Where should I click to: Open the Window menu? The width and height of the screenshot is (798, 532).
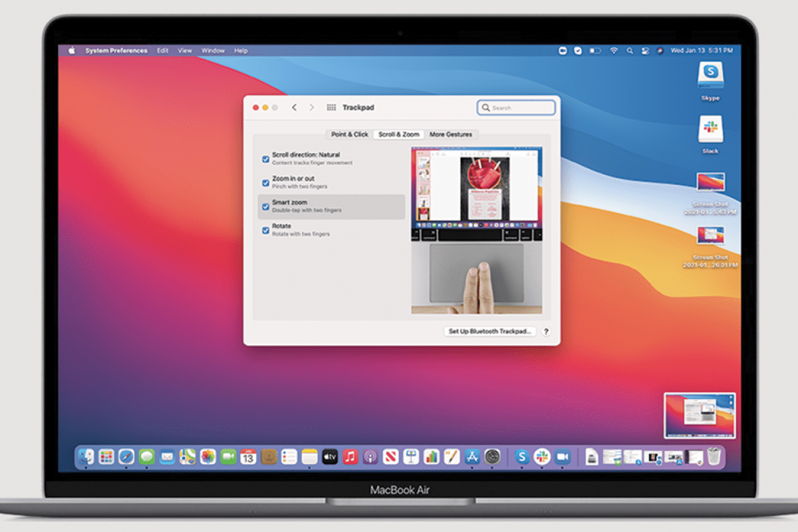(x=213, y=50)
